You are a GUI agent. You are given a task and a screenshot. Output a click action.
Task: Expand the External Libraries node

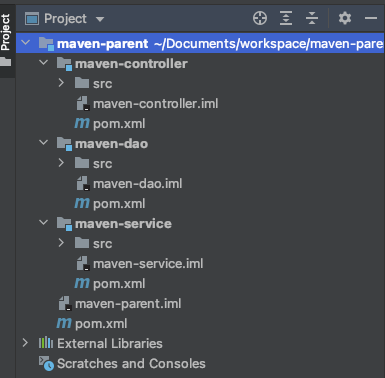coord(25,343)
